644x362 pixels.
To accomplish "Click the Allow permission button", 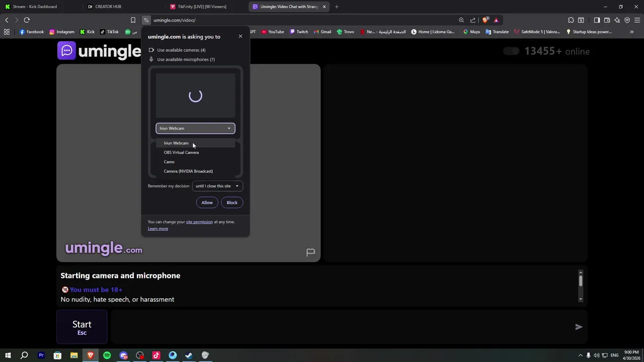I will (207, 203).
